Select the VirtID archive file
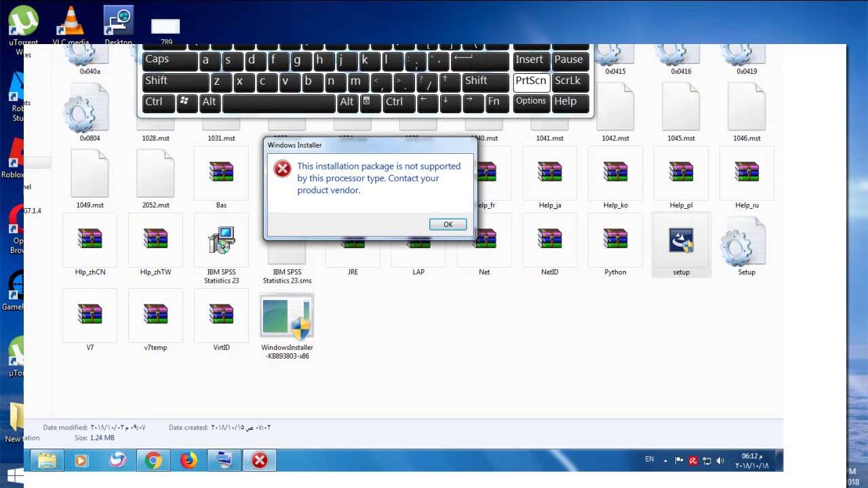The image size is (868, 488). 221,321
